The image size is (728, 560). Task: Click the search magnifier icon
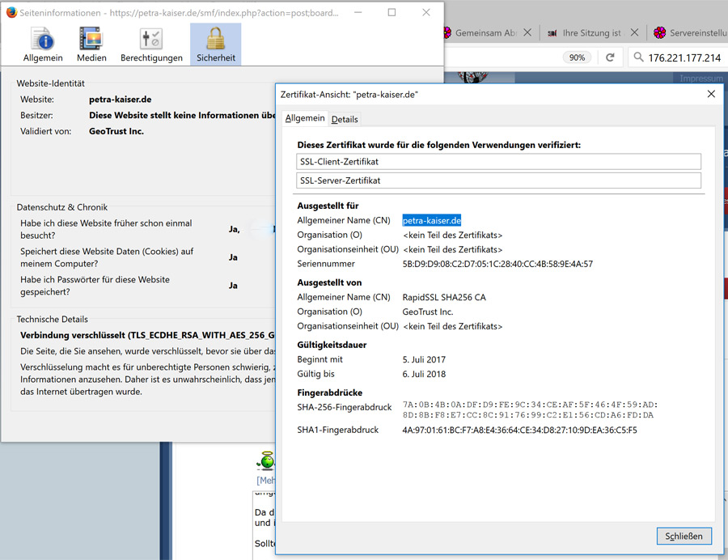click(638, 57)
